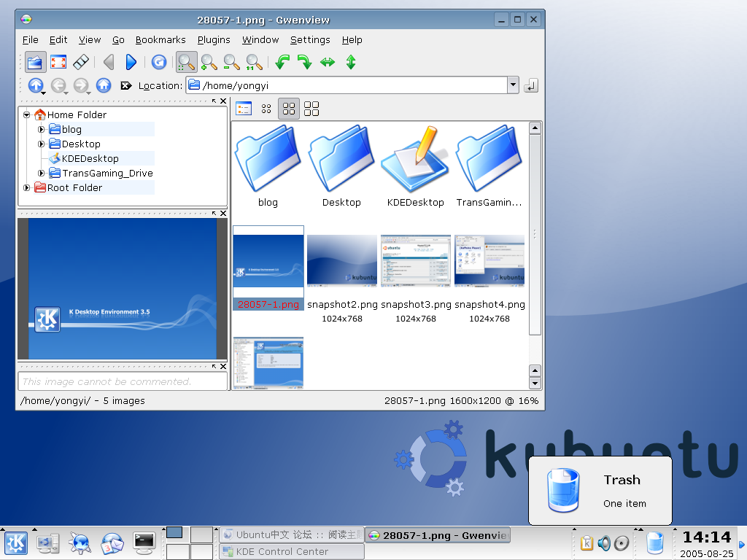Click the back navigation arrow
The height and width of the screenshot is (560, 747).
[58, 86]
